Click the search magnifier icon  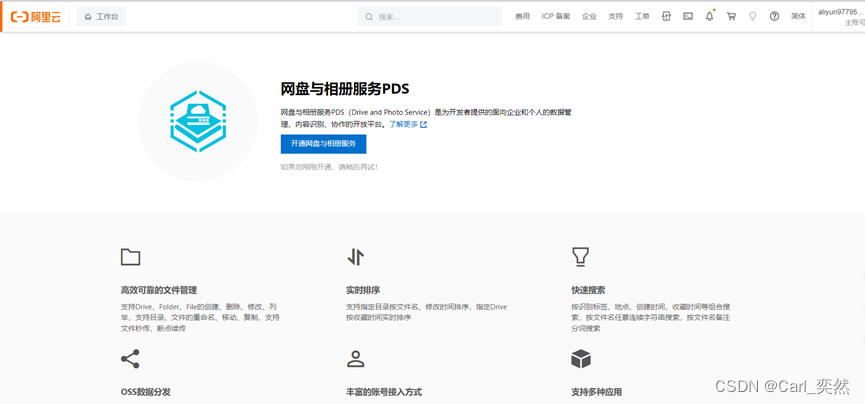(x=369, y=17)
